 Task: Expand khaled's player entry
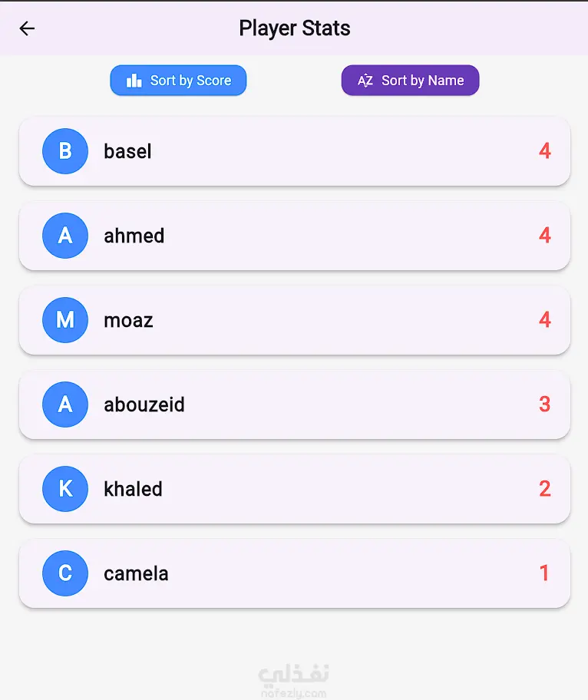coord(294,489)
